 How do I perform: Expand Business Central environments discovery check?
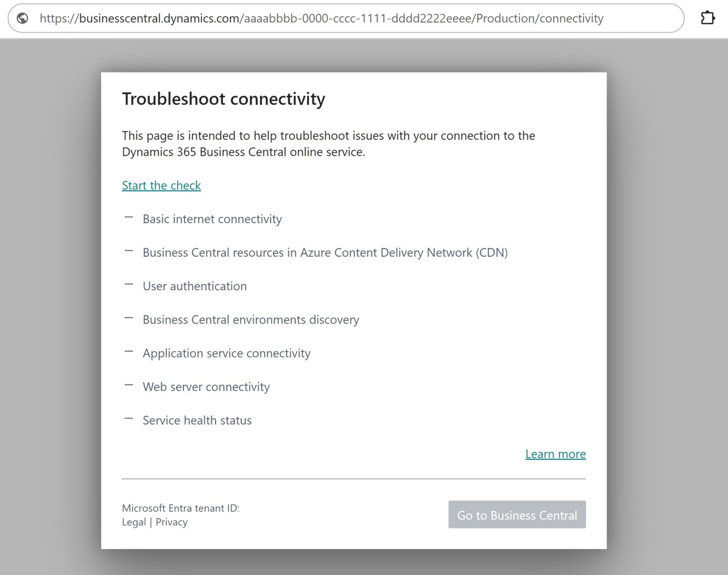128,318
